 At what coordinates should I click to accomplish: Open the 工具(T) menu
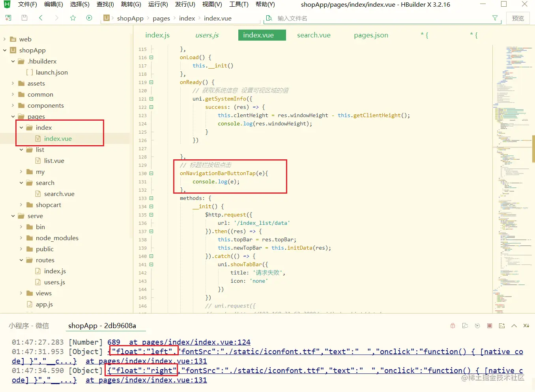point(239,4)
